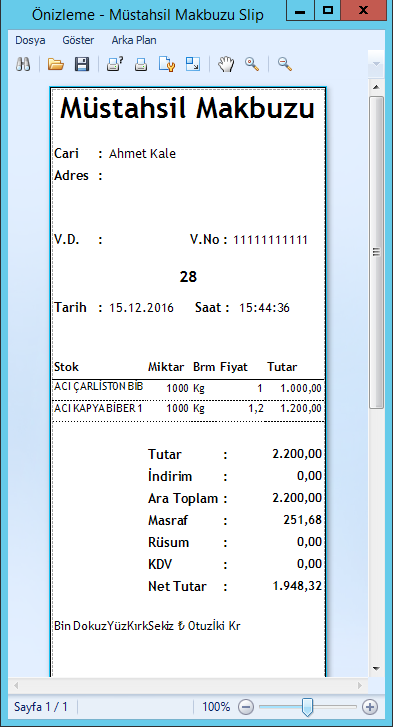Click the quick print printer icon
Viewport: 393px width, 727px height.
click(141, 64)
